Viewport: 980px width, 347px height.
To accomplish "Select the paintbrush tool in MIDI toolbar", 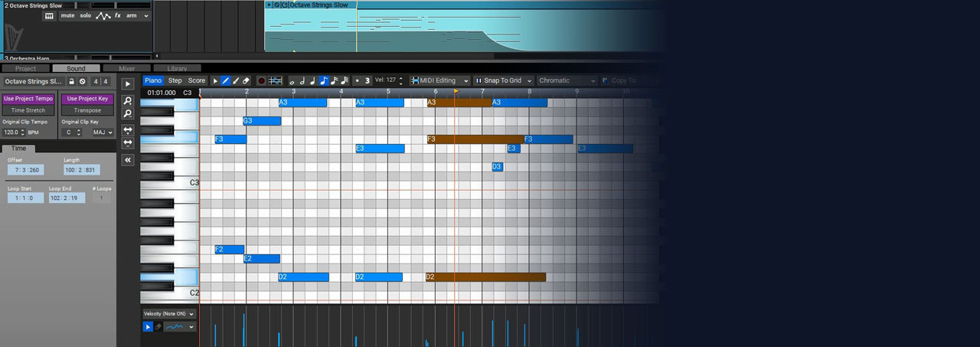I will tap(236, 80).
